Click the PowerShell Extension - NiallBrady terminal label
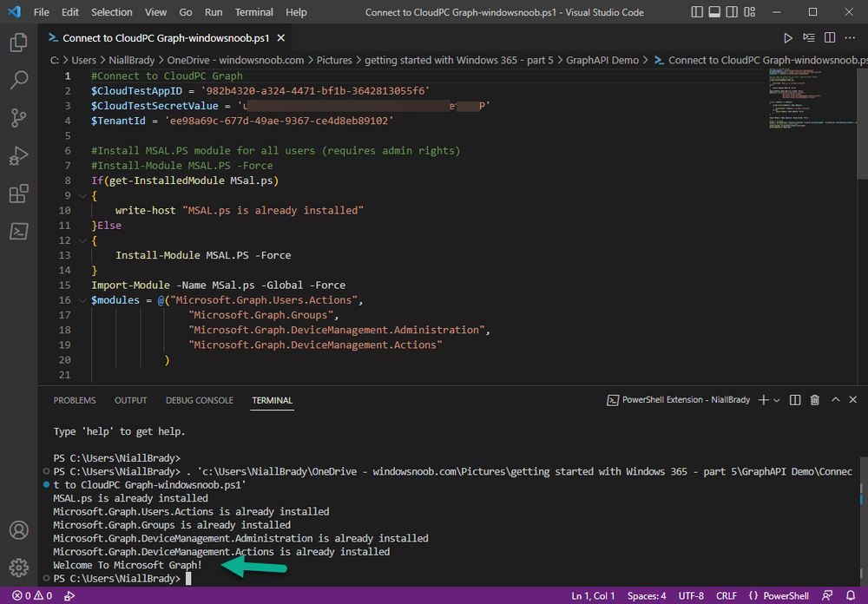 coord(679,400)
